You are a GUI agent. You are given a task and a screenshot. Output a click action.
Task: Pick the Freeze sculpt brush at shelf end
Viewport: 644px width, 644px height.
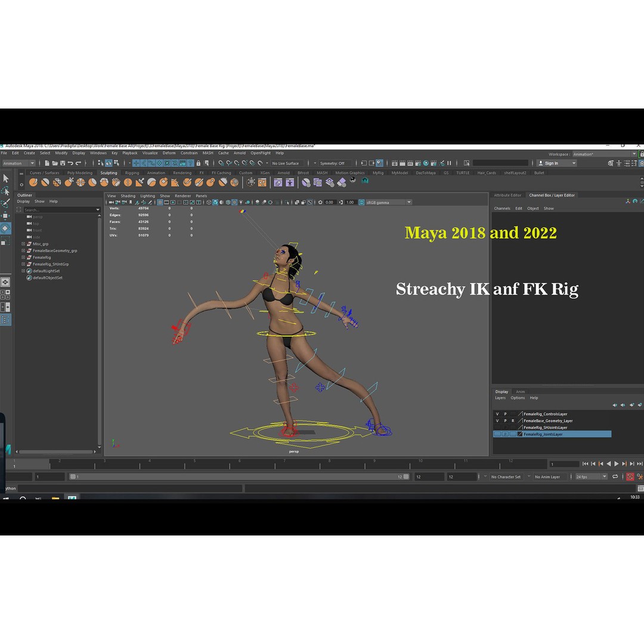pos(234,182)
